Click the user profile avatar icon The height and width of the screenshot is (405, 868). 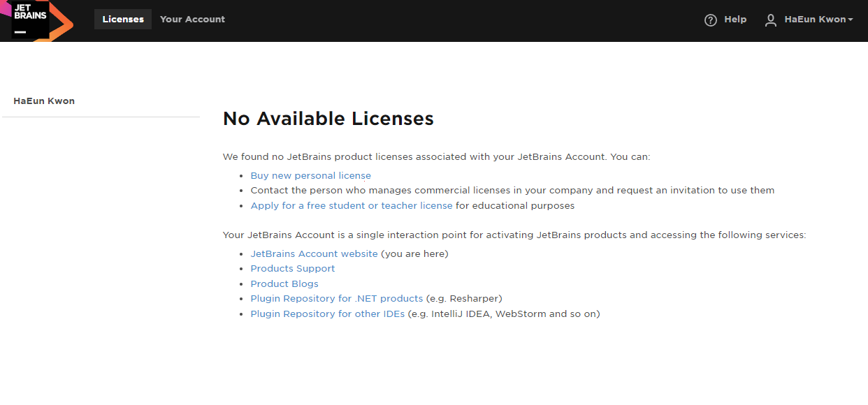(x=771, y=20)
